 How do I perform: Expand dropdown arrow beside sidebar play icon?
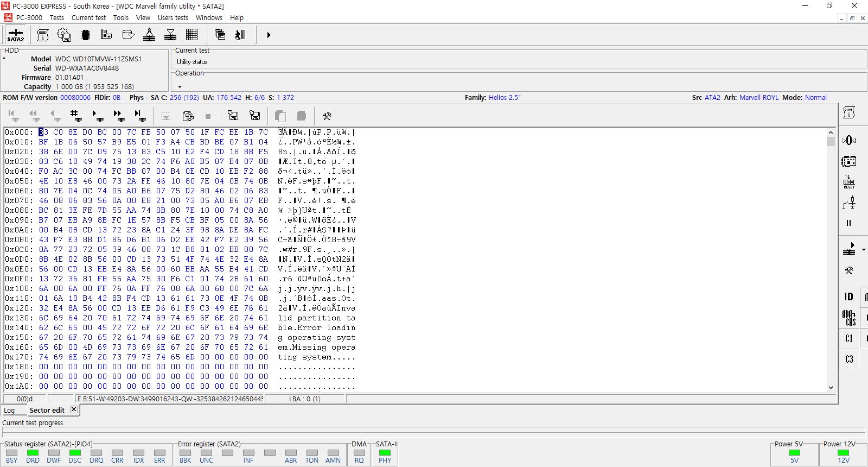(864, 250)
